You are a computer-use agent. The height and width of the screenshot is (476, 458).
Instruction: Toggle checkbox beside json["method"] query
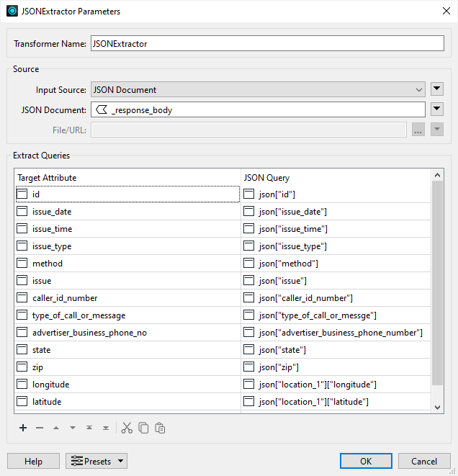(x=248, y=264)
